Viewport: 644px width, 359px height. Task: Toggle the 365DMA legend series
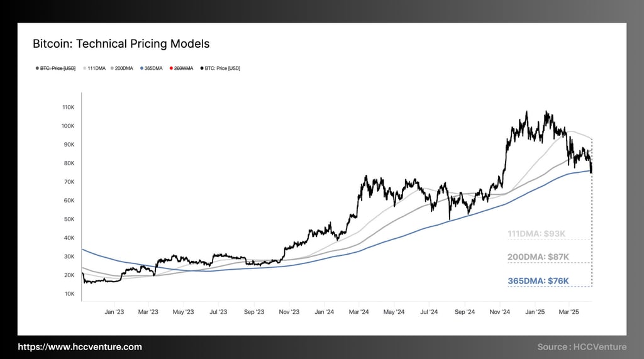(152, 68)
